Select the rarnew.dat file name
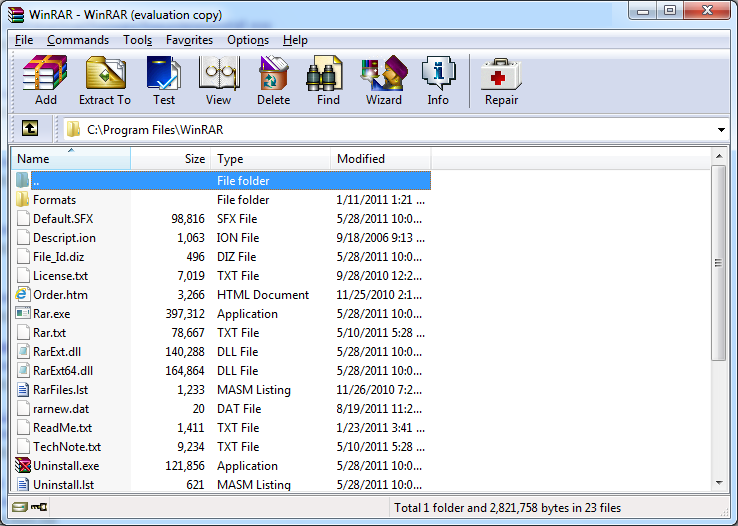The width and height of the screenshot is (738, 526). 61,409
